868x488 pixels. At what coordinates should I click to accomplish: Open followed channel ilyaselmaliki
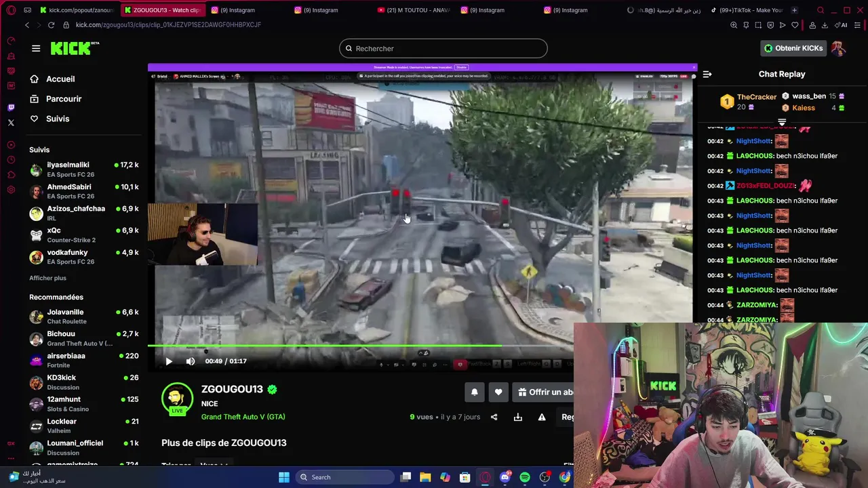click(x=84, y=169)
